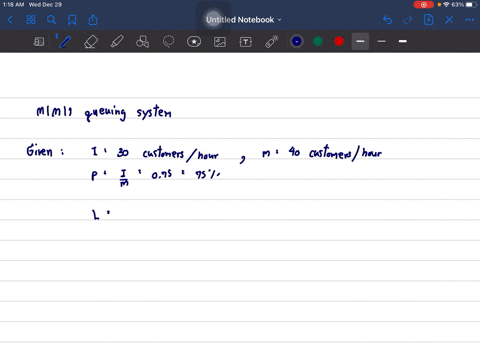480x360 pixels.
Task: Select the thick stroke thickness
Action: pyautogui.click(x=403, y=41)
